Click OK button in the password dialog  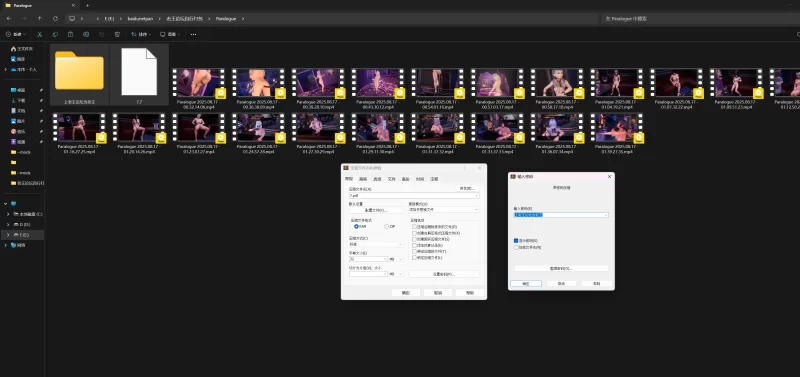pos(526,284)
